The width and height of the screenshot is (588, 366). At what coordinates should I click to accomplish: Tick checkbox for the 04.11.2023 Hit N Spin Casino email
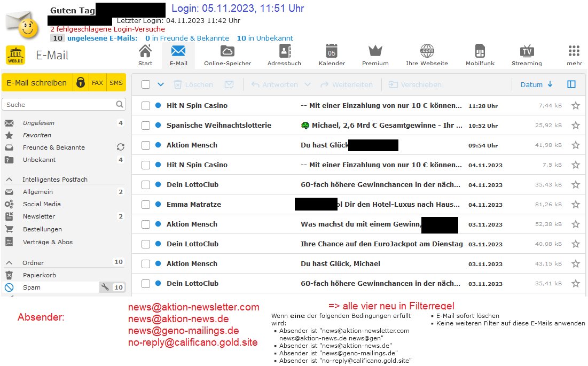click(x=146, y=165)
